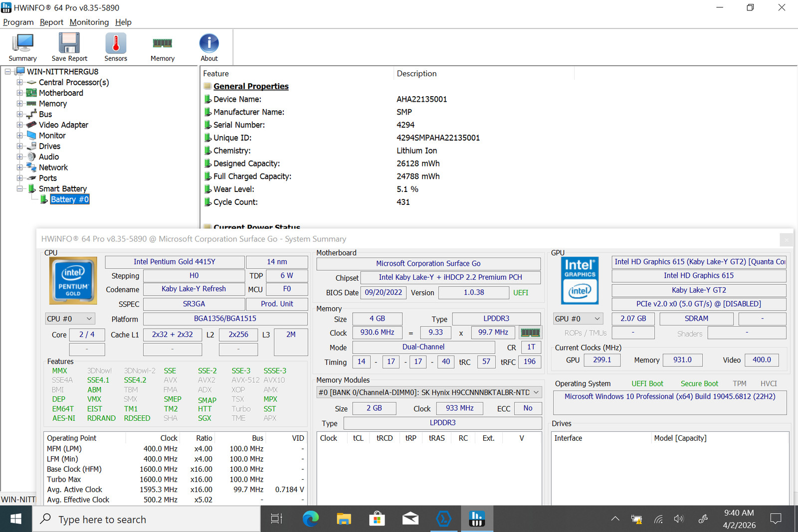798x532 pixels.
Task: Open the About info icon
Action: tap(209, 47)
